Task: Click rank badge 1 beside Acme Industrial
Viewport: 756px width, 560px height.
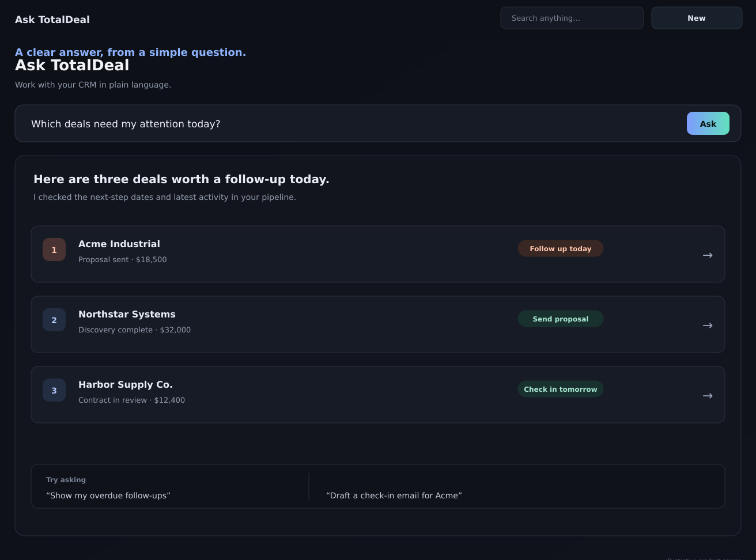Action: [54, 249]
